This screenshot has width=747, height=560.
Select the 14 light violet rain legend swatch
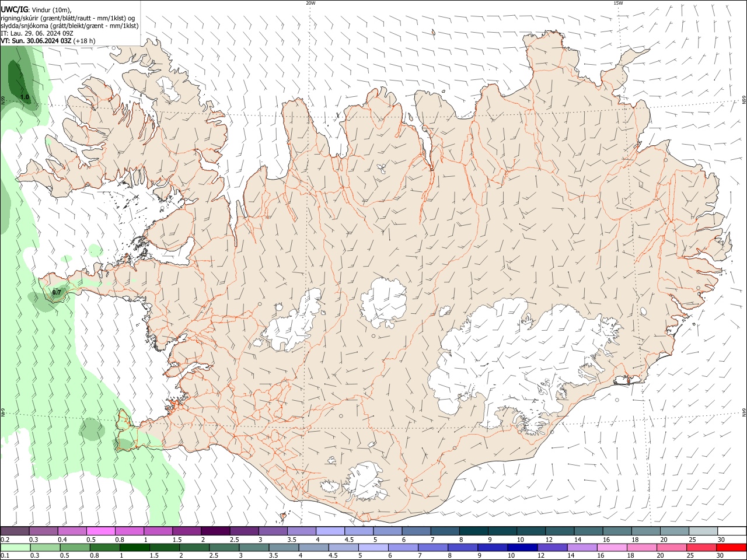pos(581,548)
